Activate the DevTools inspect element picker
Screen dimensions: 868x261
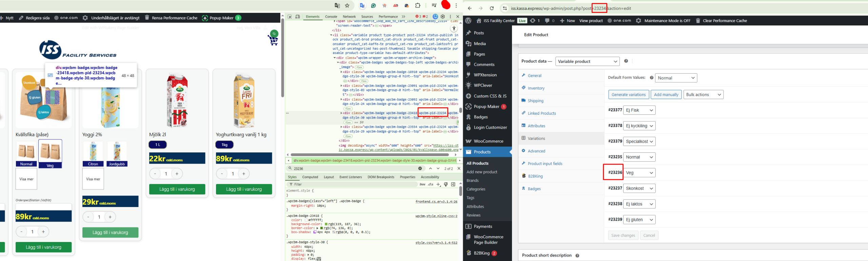pos(290,17)
